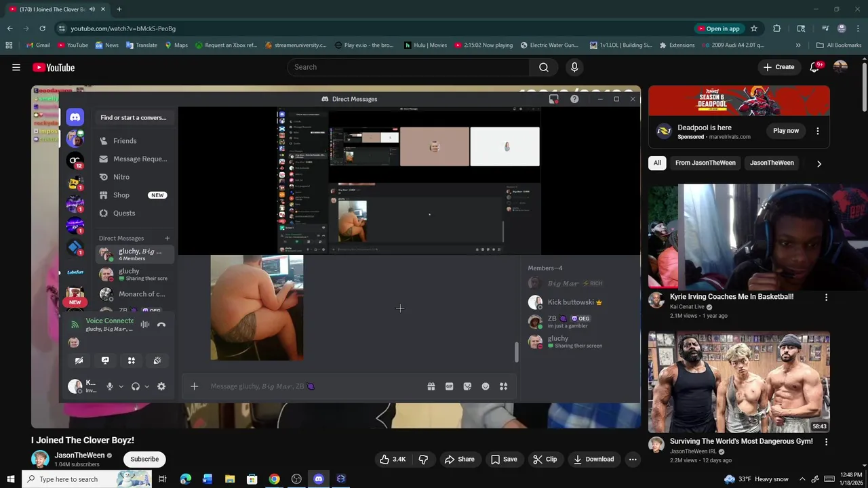868x488 pixels.
Task: Click the YouTube page vertical scrollbar
Action: pos(864,88)
